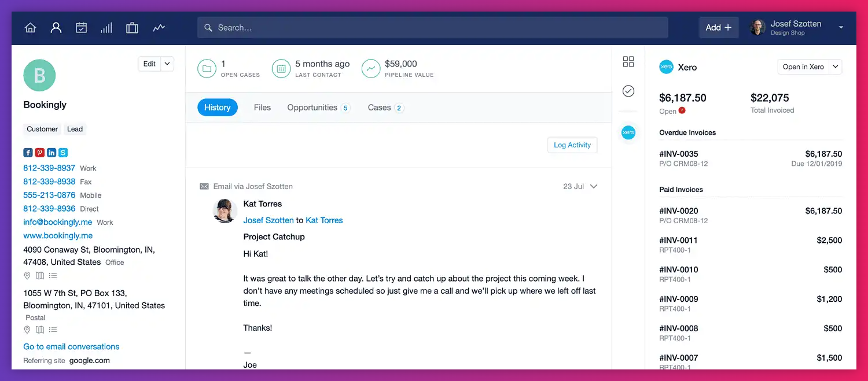This screenshot has height=381, width=868.
Task: Click the email envelope icon on activity
Action: (204, 187)
